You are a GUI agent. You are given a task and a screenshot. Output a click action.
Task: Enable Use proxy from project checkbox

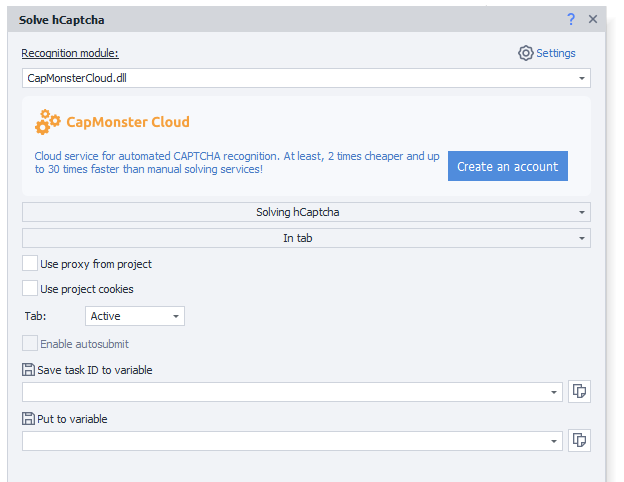(x=30, y=264)
